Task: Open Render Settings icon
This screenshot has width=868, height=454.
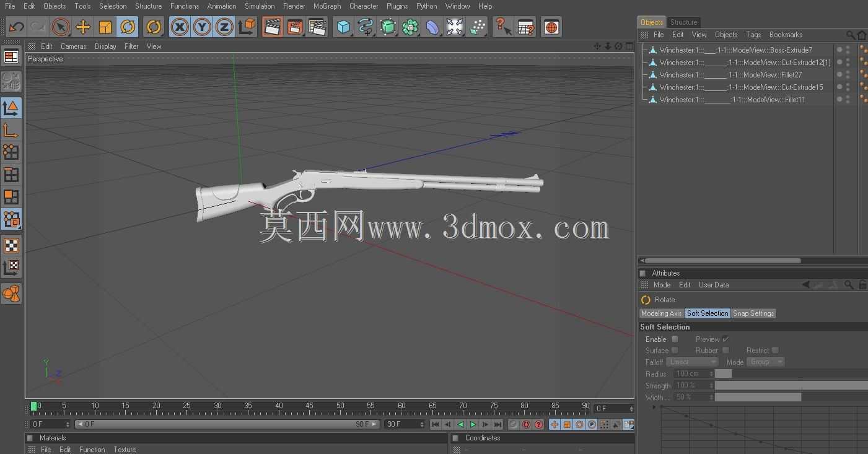Action: tap(317, 27)
